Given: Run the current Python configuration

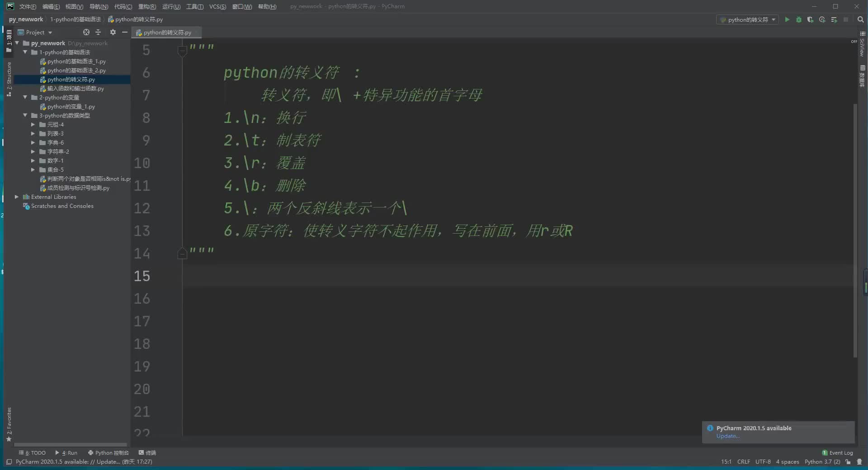Looking at the screenshot, I should tap(787, 19).
